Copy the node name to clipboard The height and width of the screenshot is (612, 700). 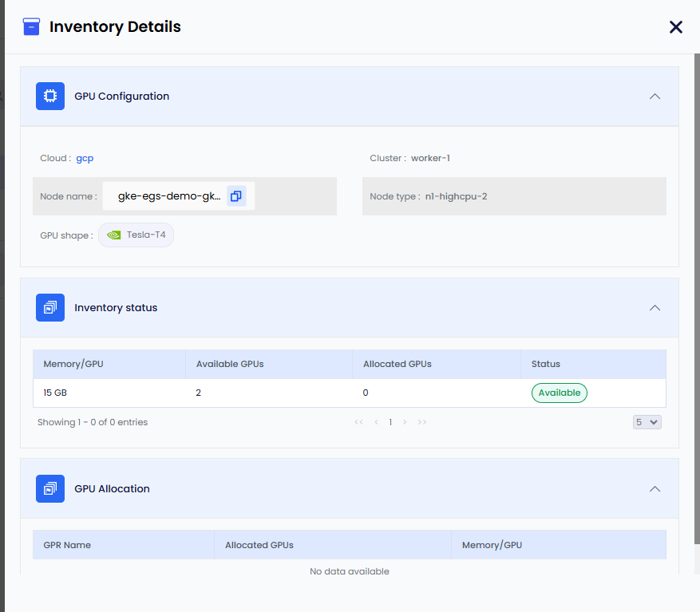236,196
